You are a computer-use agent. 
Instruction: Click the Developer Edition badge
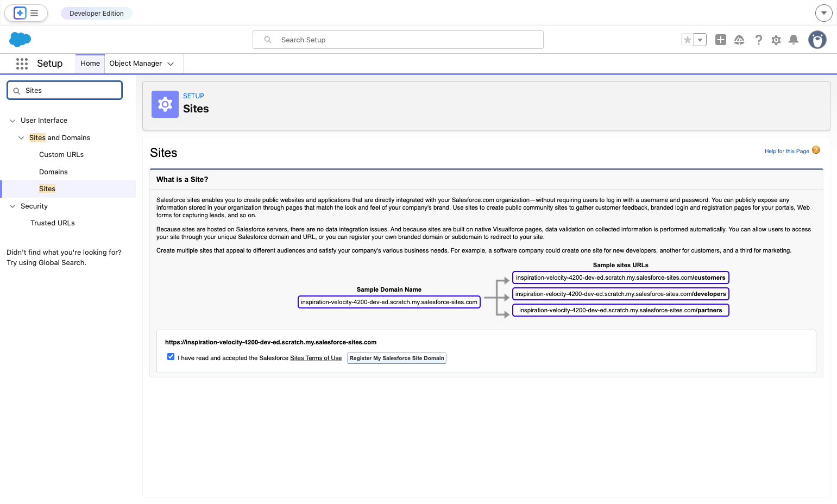point(97,13)
